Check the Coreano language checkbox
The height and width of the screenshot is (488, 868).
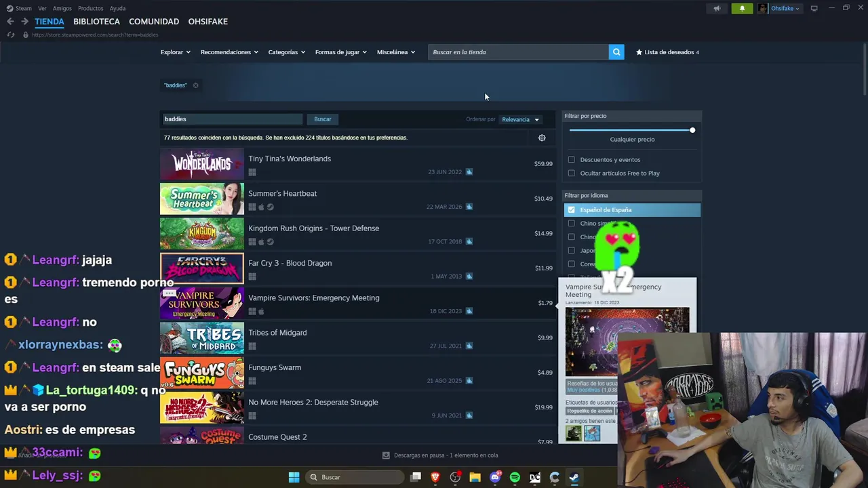point(571,264)
